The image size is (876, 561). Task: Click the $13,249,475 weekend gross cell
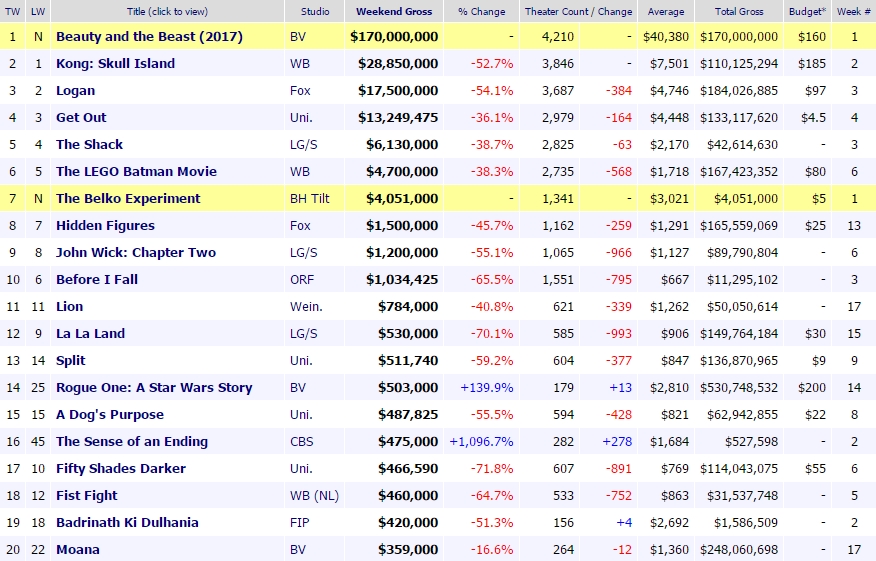point(398,117)
